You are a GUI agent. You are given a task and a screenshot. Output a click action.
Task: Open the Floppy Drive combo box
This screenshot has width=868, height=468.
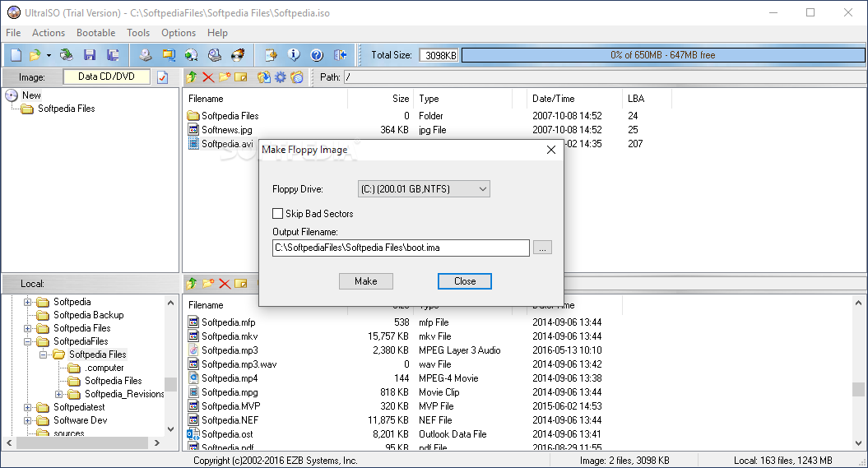424,189
